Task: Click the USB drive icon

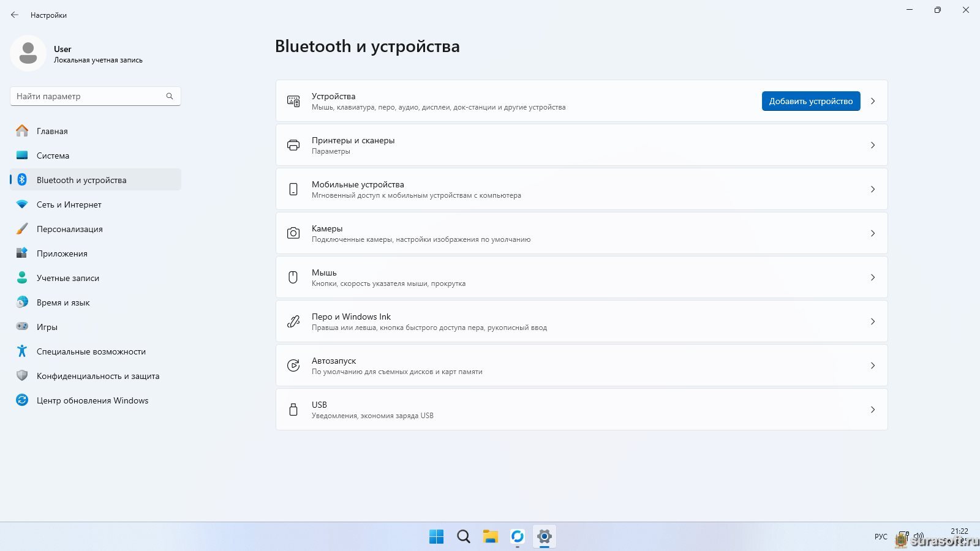Action: pos(293,410)
